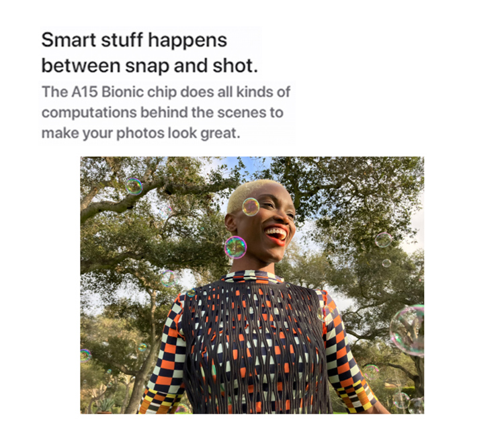Image resolution: width=504 pixels, height=442 pixels.
Task: Click the small bubble beside the right tree
Action: [x=383, y=240]
